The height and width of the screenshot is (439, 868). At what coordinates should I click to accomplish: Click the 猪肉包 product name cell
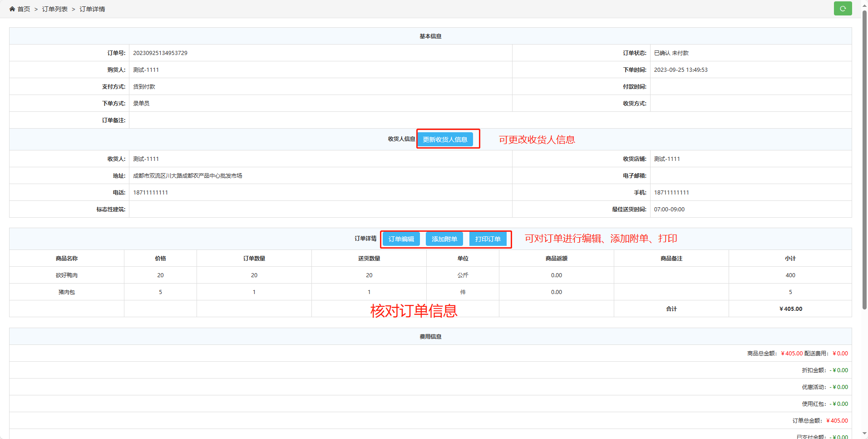(x=67, y=292)
